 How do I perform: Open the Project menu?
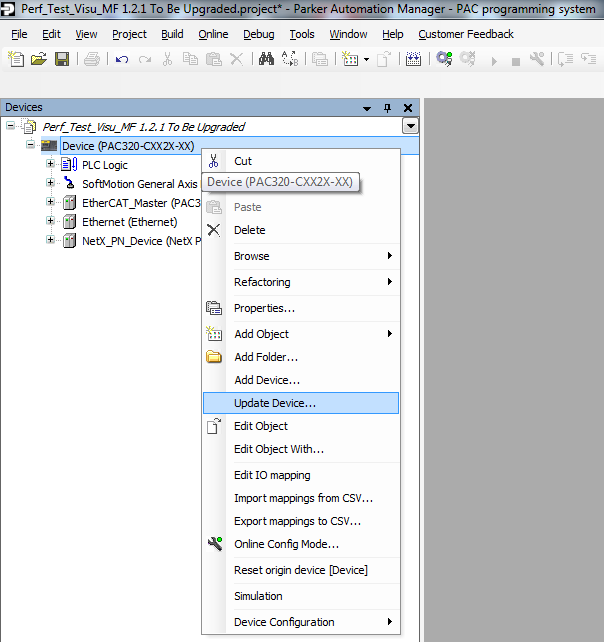[x=129, y=34]
